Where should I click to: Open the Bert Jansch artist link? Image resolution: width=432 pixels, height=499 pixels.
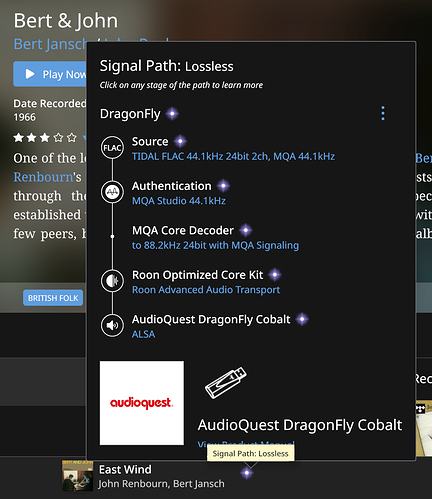point(50,44)
